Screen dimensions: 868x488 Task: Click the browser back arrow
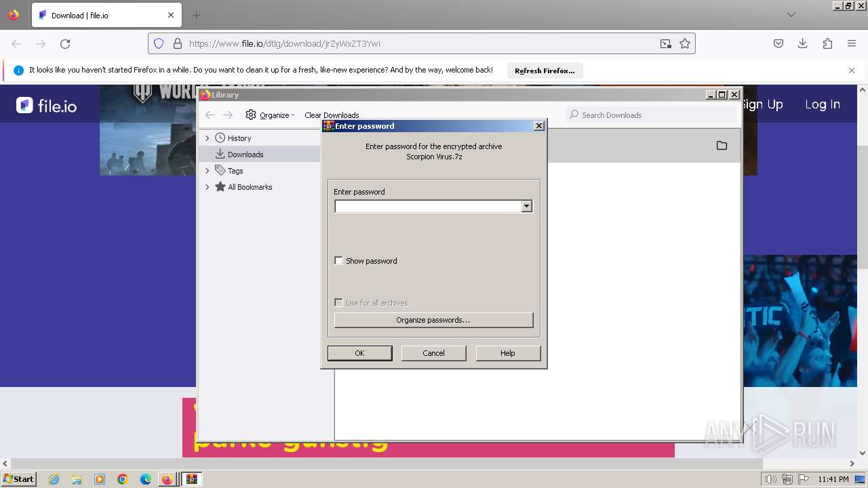[16, 43]
